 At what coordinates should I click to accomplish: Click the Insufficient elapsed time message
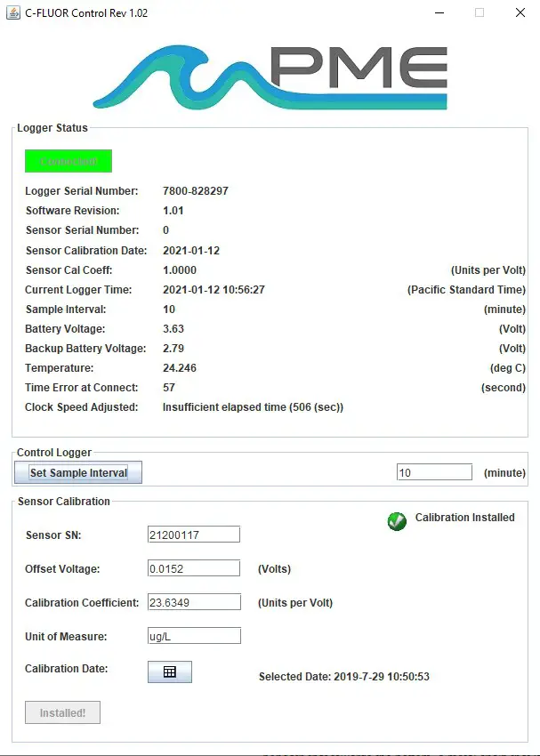pyautogui.click(x=253, y=407)
